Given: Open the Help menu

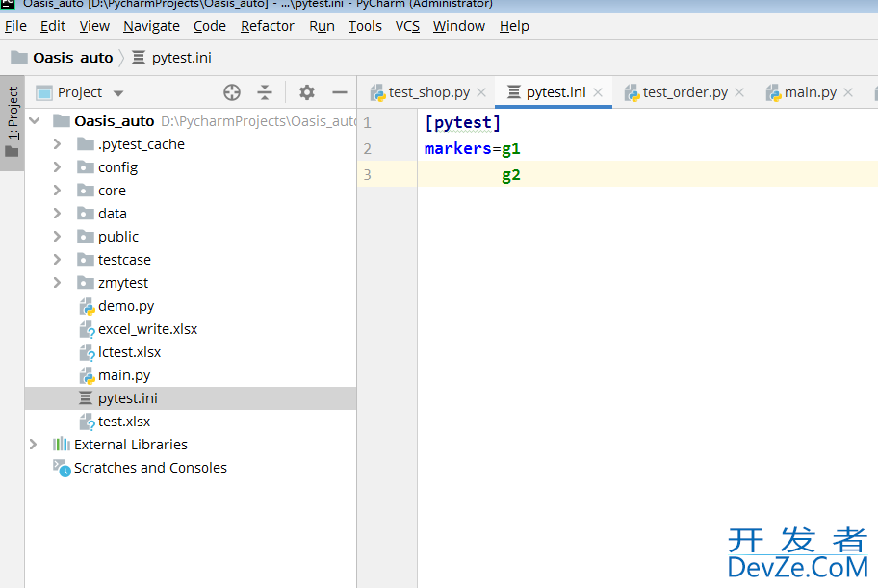Looking at the screenshot, I should tap(514, 26).
